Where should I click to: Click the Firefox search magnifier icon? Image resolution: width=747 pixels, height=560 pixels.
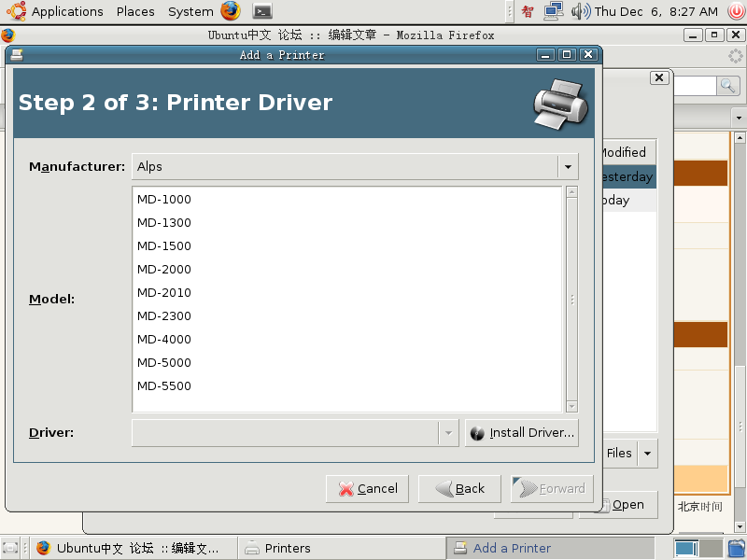point(728,86)
